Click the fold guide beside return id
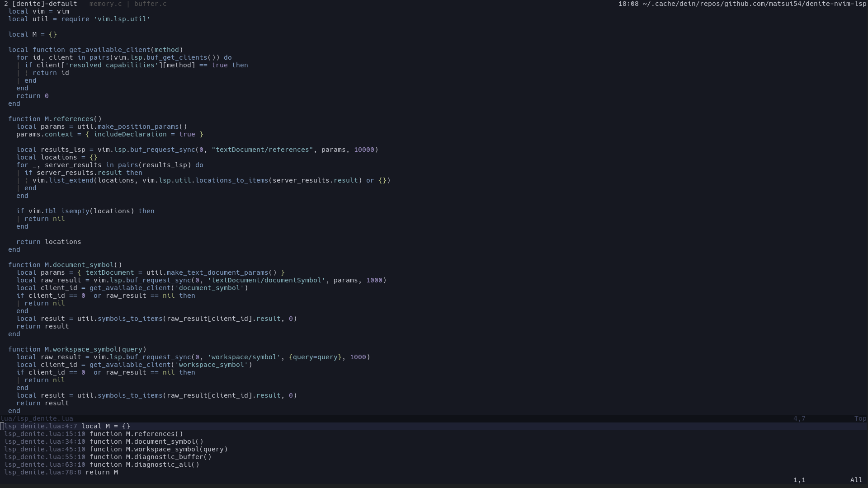868x488 pixels. pyautogui.click(x=18, y=73)
